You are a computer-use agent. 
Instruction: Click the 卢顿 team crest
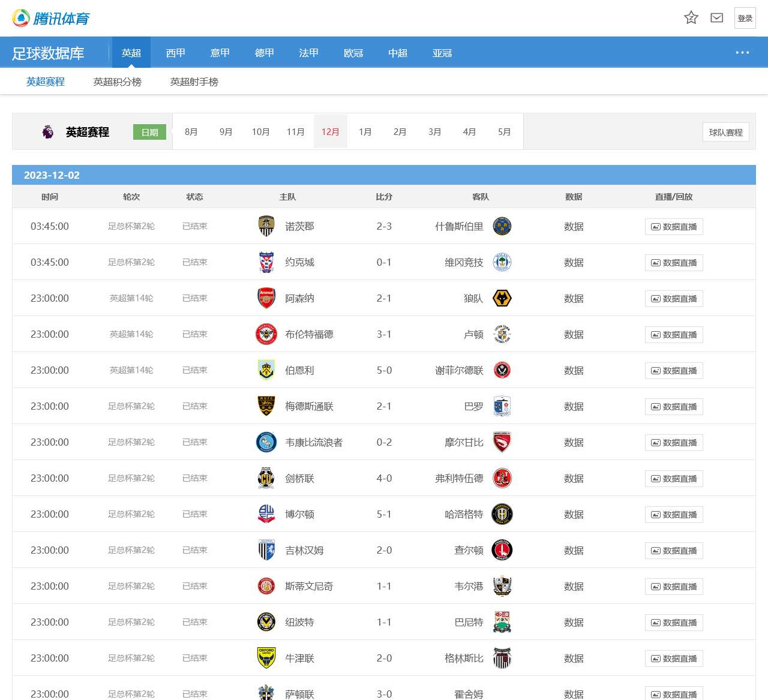502,334
